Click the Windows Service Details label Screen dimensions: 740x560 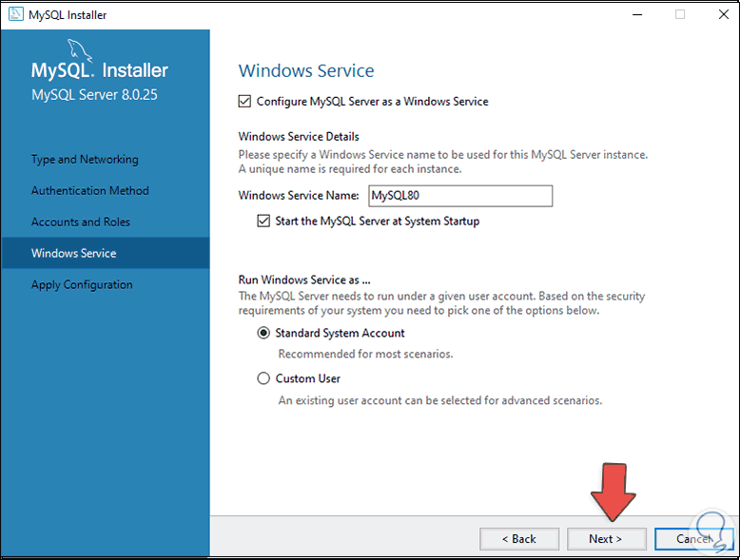299,136
